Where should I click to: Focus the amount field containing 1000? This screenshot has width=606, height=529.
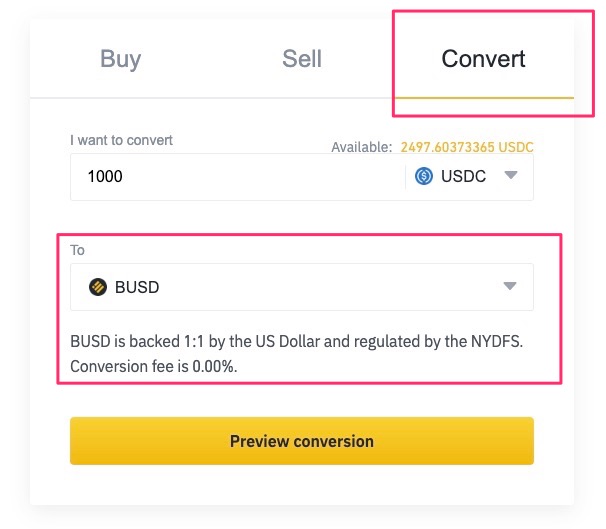230,176
